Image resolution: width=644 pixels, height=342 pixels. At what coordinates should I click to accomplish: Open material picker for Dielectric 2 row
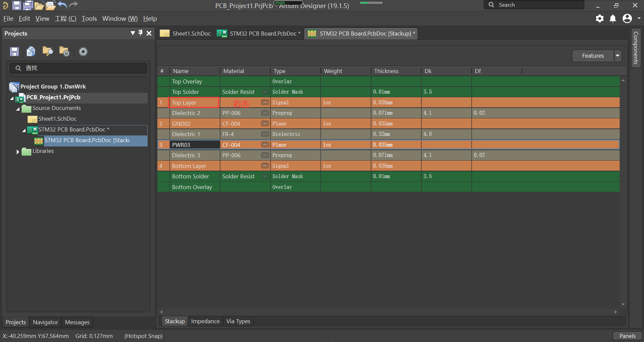tap(265, 113)
